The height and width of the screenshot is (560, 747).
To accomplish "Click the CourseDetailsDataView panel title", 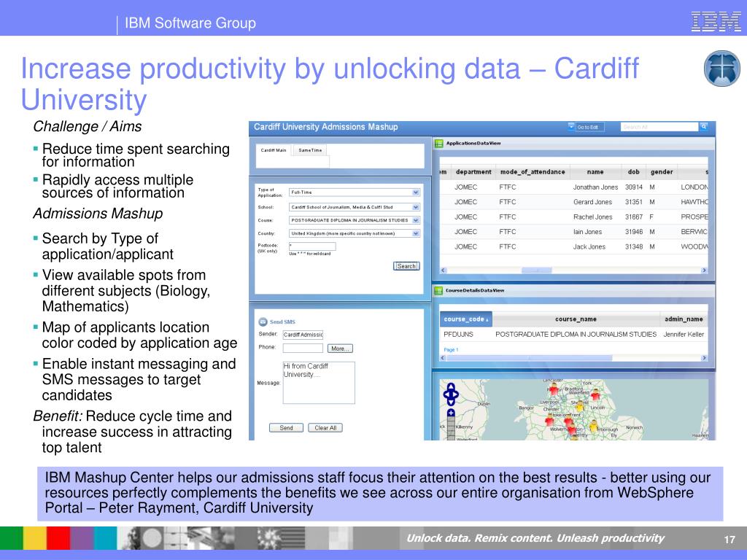I will tap(474, 290).
